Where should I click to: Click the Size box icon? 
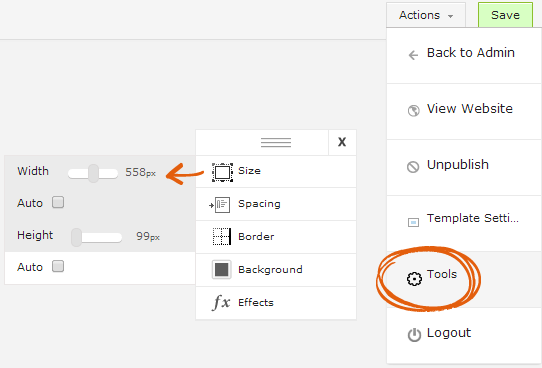(222, 172)
